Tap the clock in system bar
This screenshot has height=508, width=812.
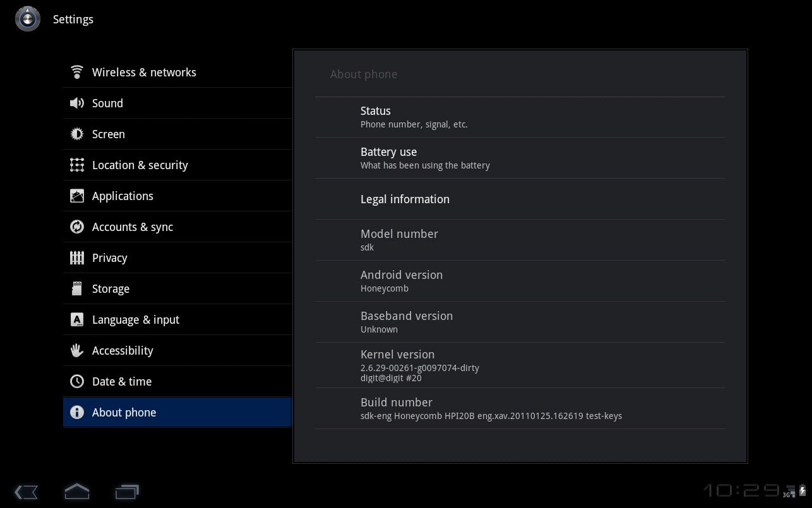741,491
